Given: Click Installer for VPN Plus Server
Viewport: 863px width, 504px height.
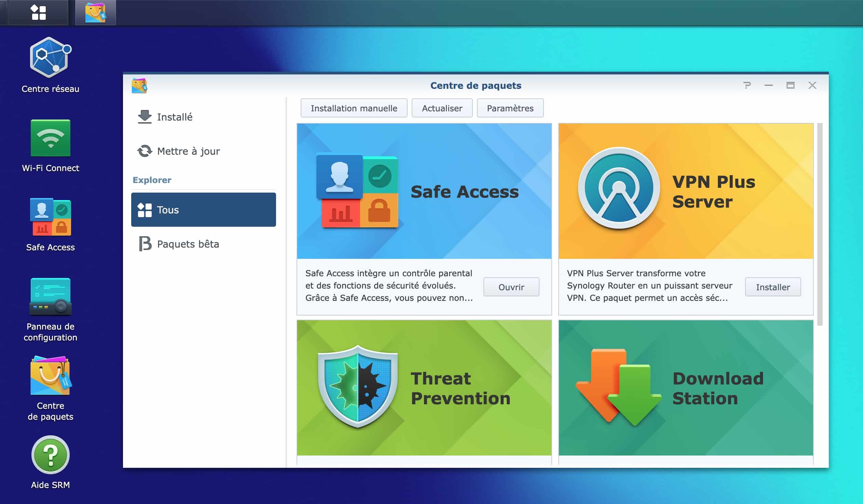Looking at the screenshot, I should coord(772,287).
